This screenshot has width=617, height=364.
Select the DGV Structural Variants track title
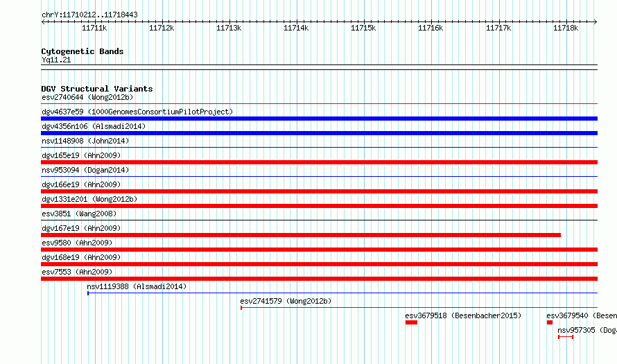97,89
